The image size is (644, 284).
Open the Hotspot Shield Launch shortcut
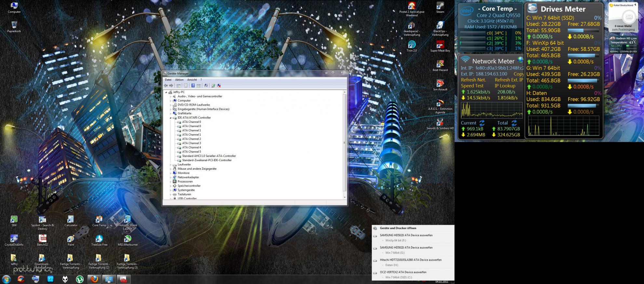(x=127, y=223)
